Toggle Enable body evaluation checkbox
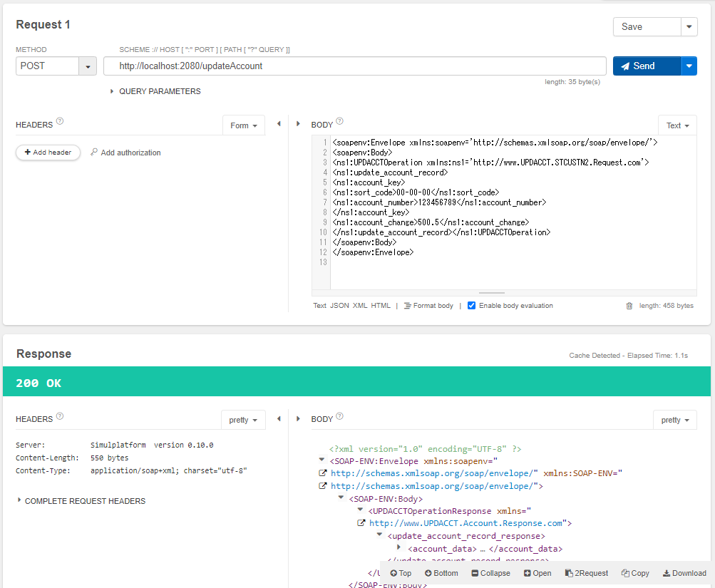The width and height of the screenshot is (715, 588). [x=471, y=305]
